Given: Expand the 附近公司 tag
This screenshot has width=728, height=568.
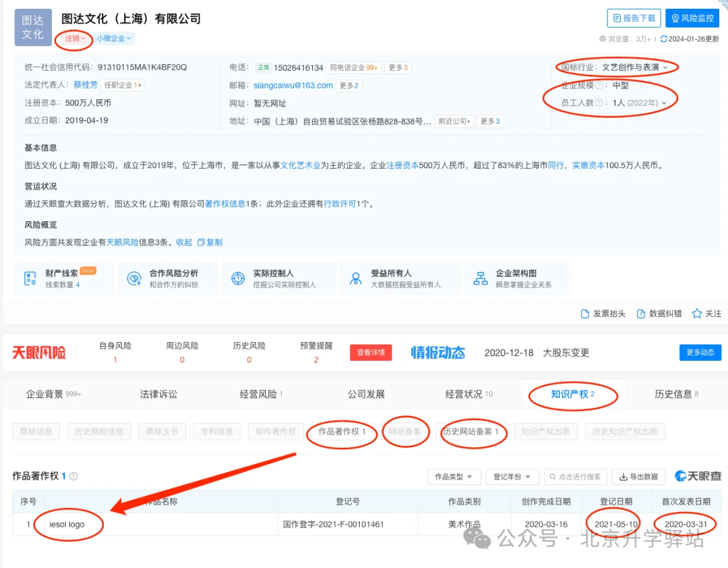Looking at the screenshot, I should pos(454,121).
